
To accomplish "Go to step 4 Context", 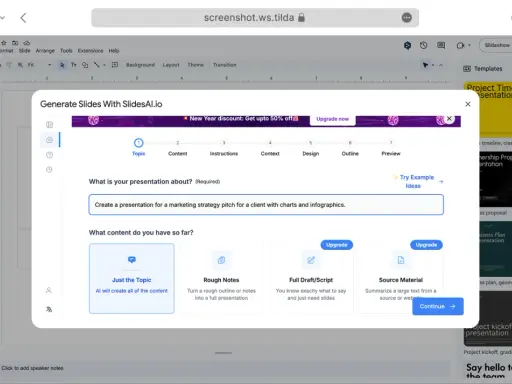I will click(270, 148).
